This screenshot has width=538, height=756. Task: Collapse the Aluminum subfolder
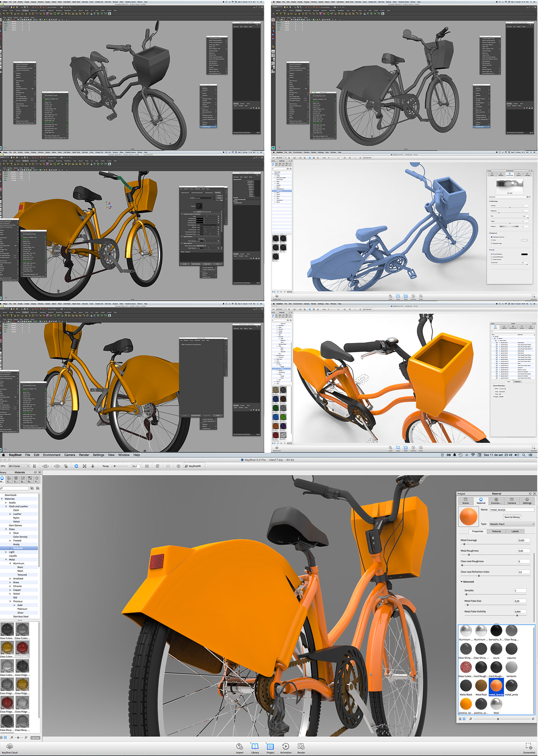(10, 563)
